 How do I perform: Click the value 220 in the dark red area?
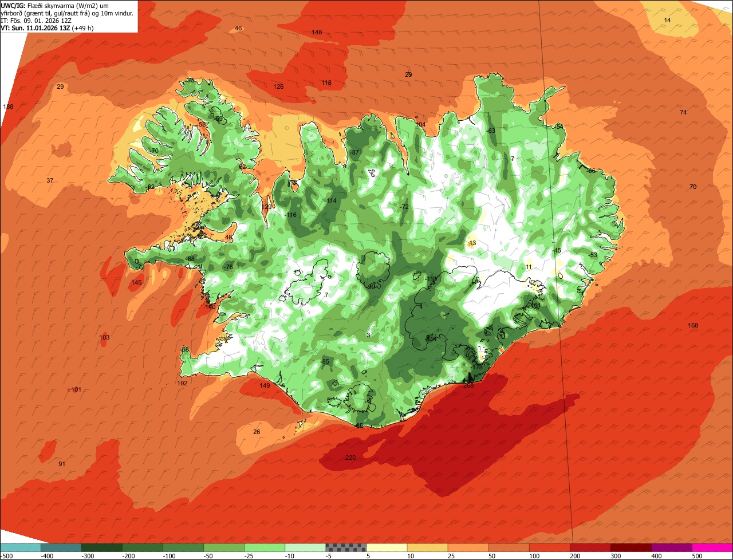[350, 458]
